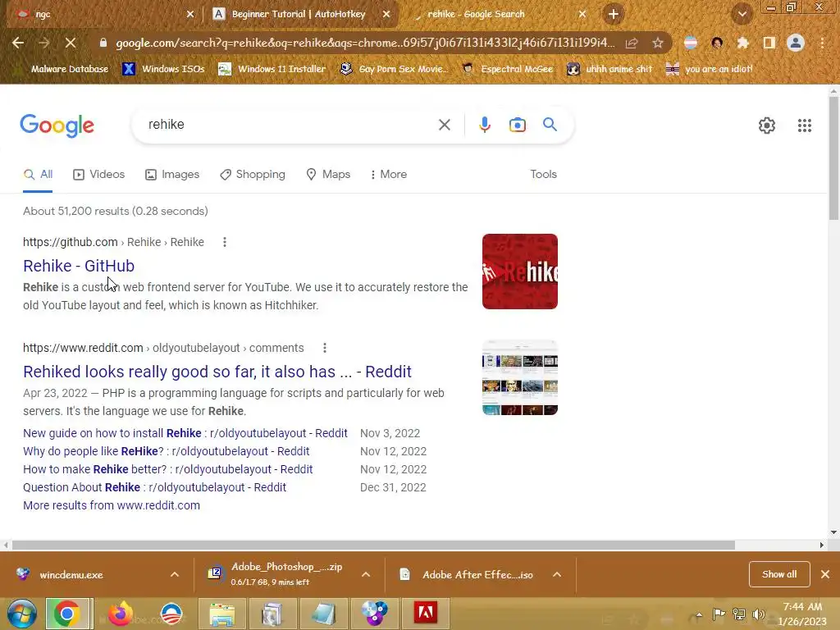The width and height of the screenshot is (840, 630).
Task: Open the Rehiked looks really good Reddit result
Action: coord(217,372)
